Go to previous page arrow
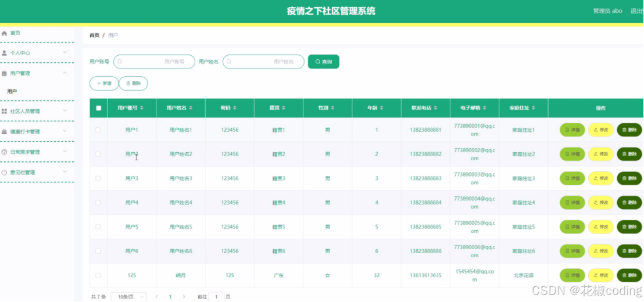Viewport: 644px width, 302px height. [x=157, y=297]
